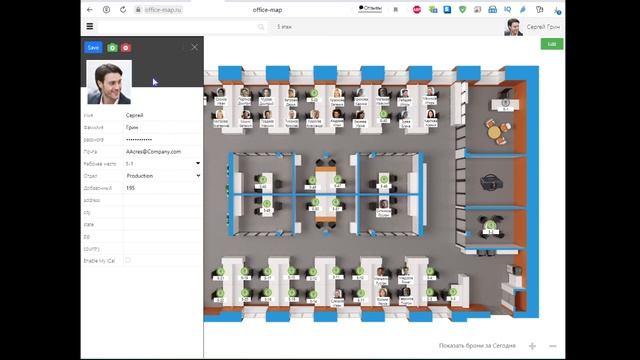Select the seat in the round-table lounge room
This screenshot has width=640, height=360.
click(x=505, y=103)
